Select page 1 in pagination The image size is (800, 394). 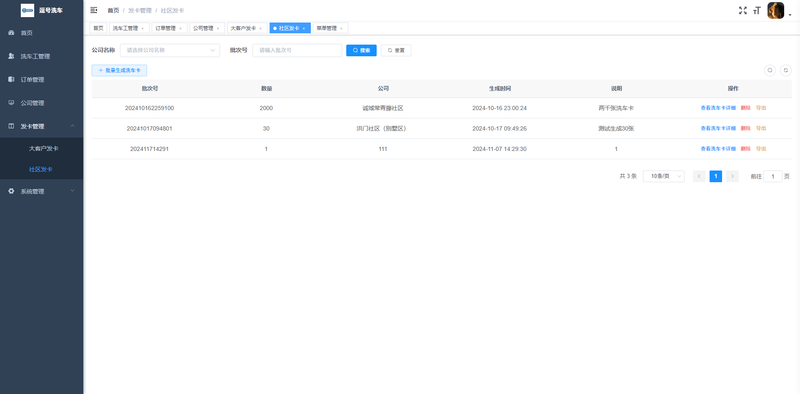pos(716,176)
